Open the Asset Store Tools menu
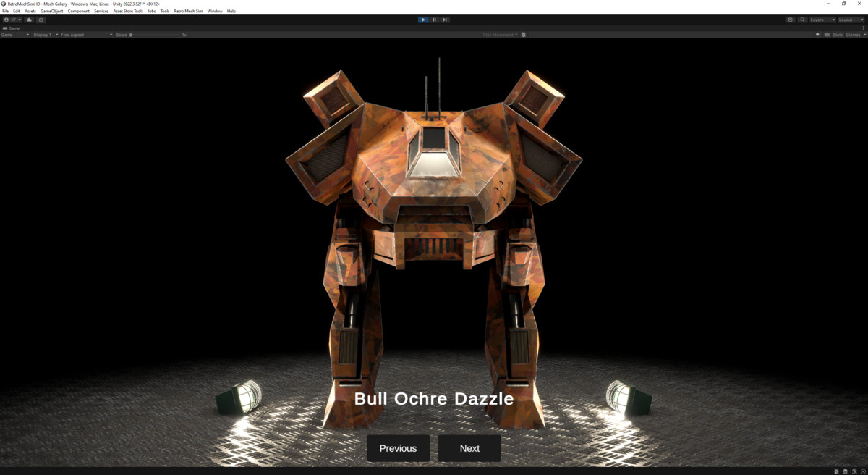Screen dimensions: 868x475 (x=128, y=11)
